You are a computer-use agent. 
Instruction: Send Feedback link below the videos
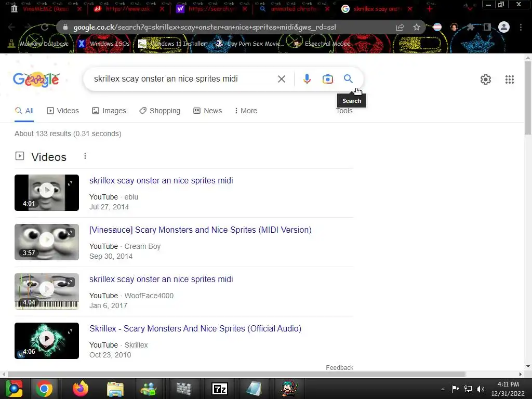click(339, 367)
